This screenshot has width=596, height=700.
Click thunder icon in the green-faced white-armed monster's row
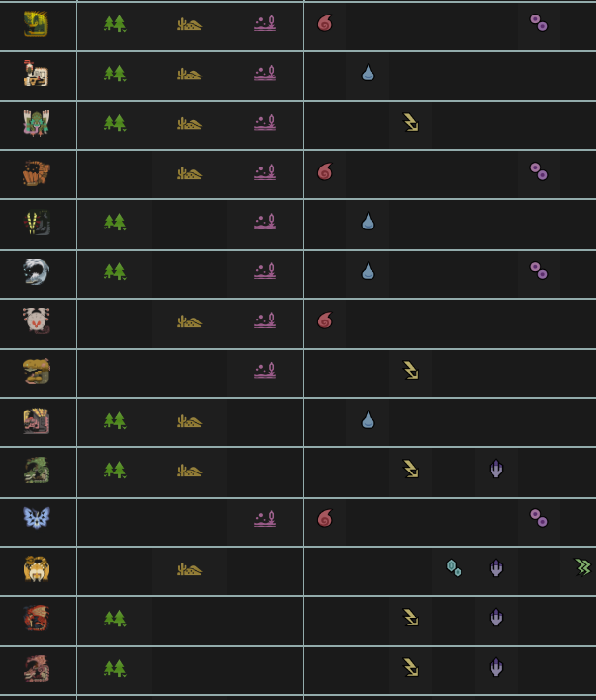tap(410, 123)
